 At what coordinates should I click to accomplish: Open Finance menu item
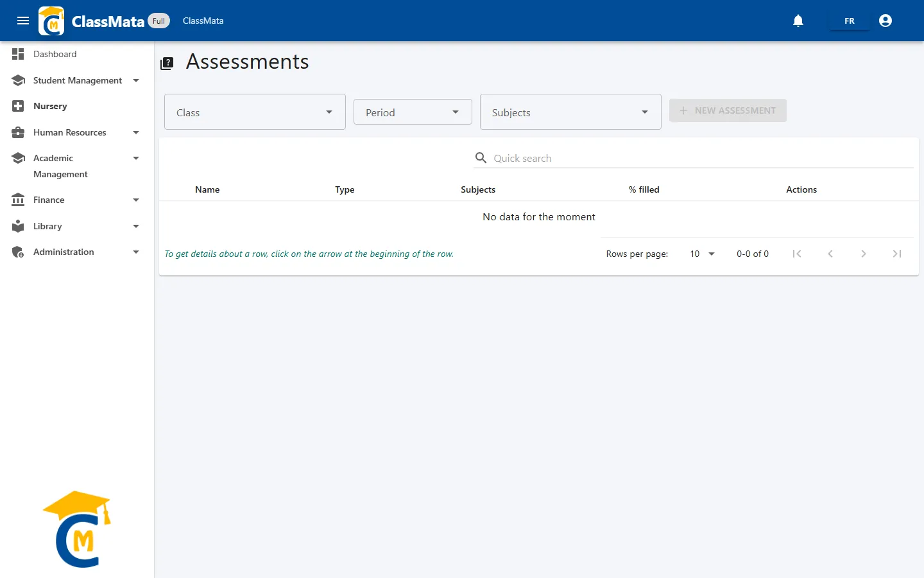[x=49, y=200]
